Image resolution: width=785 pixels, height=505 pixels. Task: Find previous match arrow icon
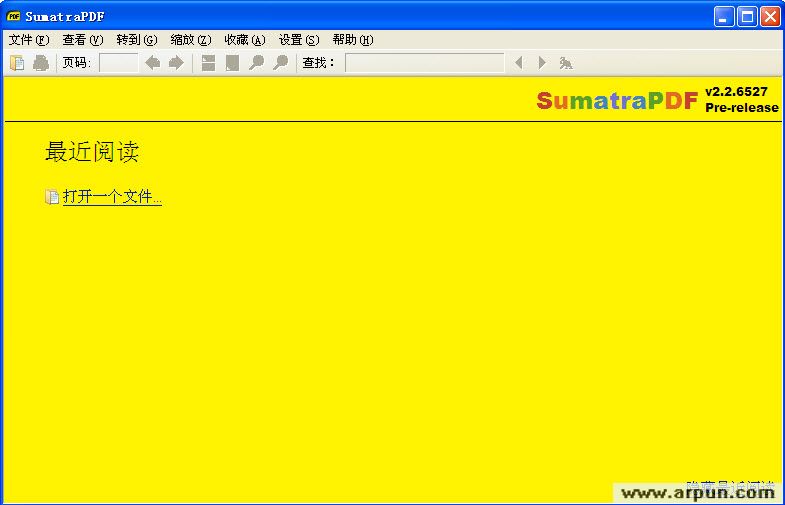[x=519, y=63]
